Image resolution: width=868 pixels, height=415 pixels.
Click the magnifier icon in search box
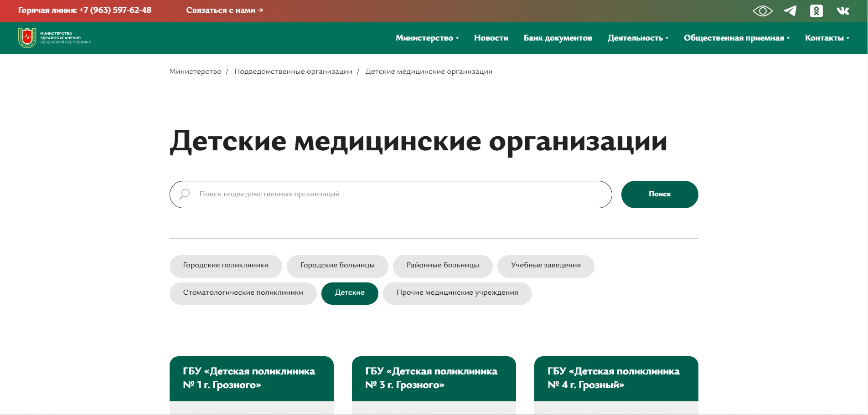(185, 194)
